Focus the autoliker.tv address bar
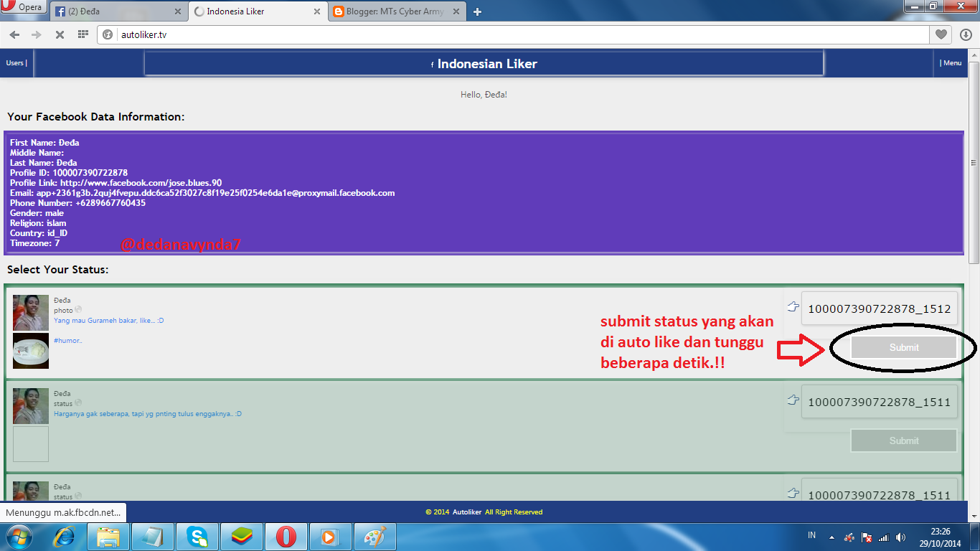Viewport: 980px width, 551px height. coord(513,34)
